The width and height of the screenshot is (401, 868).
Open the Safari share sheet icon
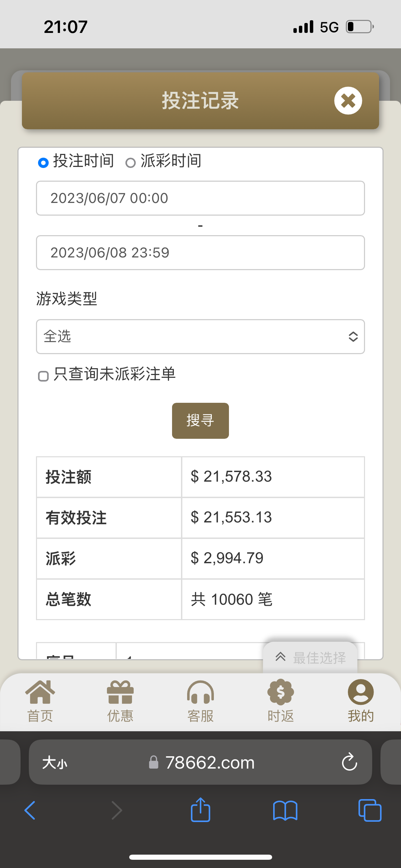pos(200,810)
